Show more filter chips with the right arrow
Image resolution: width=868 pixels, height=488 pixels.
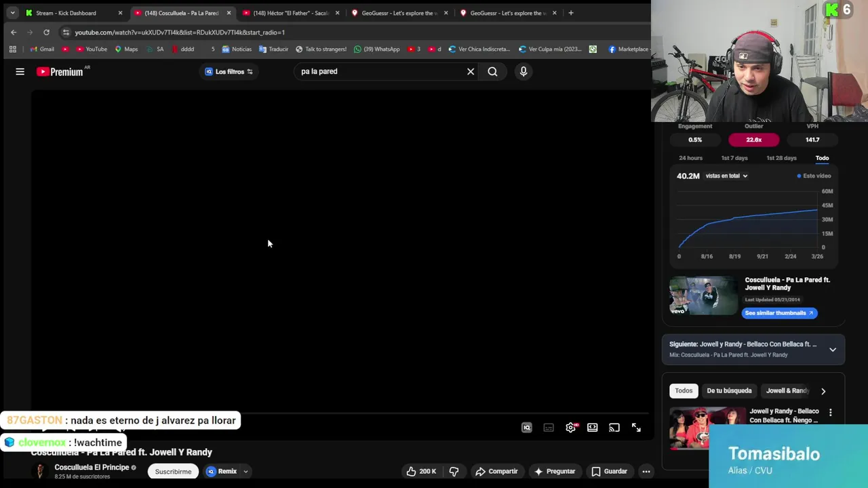click(x=823, y=391)
